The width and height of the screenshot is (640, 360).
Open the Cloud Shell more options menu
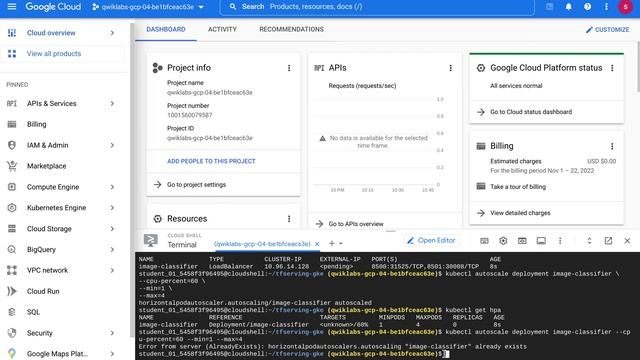click(560, 241)
